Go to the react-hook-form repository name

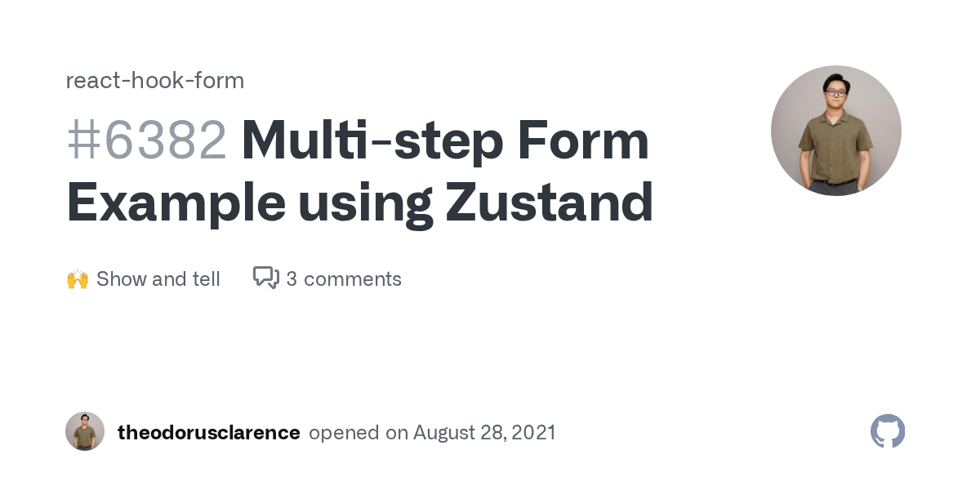click(155, 81)
